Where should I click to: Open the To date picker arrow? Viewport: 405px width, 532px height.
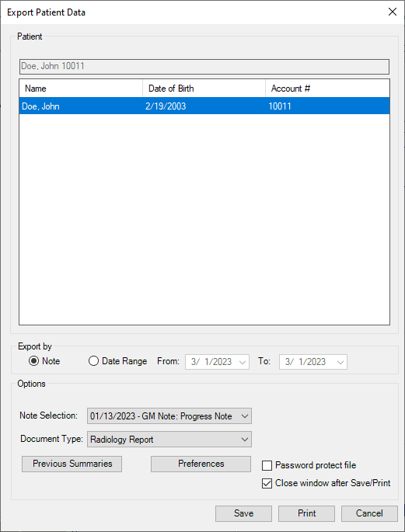(x=340, y=362)
